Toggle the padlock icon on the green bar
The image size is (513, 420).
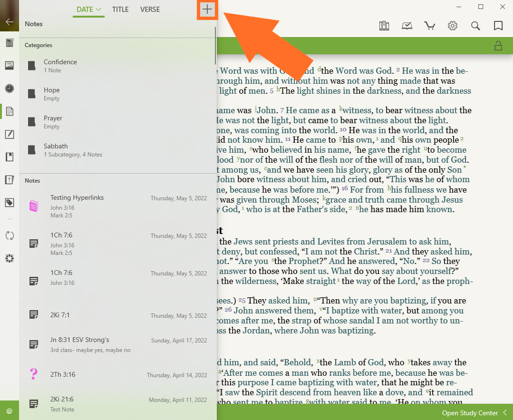pyautogui.click(x=498, y=46)
